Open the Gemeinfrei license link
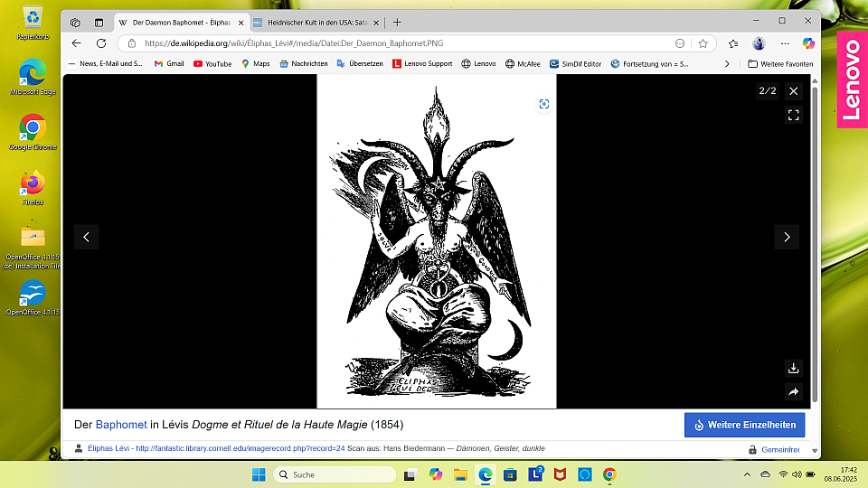This screenshot has width=868, height=488. (x=780, y=450)
